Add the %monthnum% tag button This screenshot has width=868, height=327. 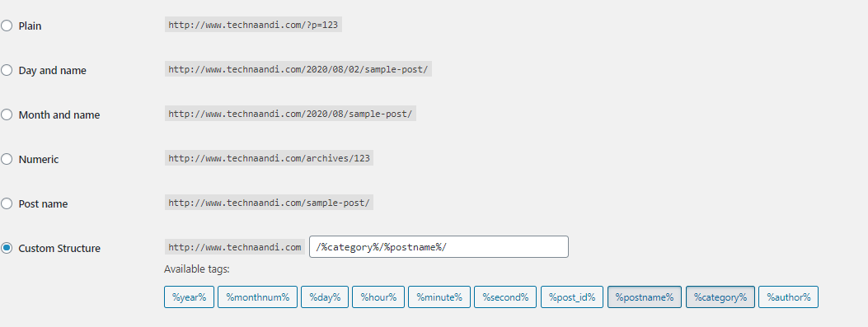pos(257,297)
